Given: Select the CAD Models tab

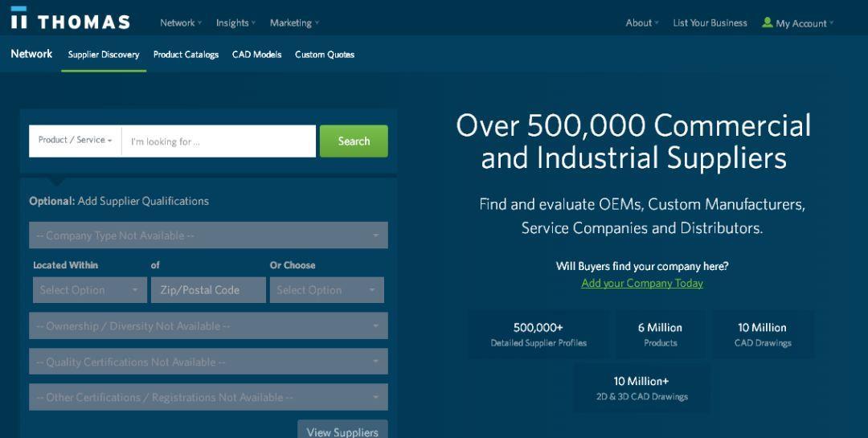Looking at the screenshot, I should (x=257, y=55).
